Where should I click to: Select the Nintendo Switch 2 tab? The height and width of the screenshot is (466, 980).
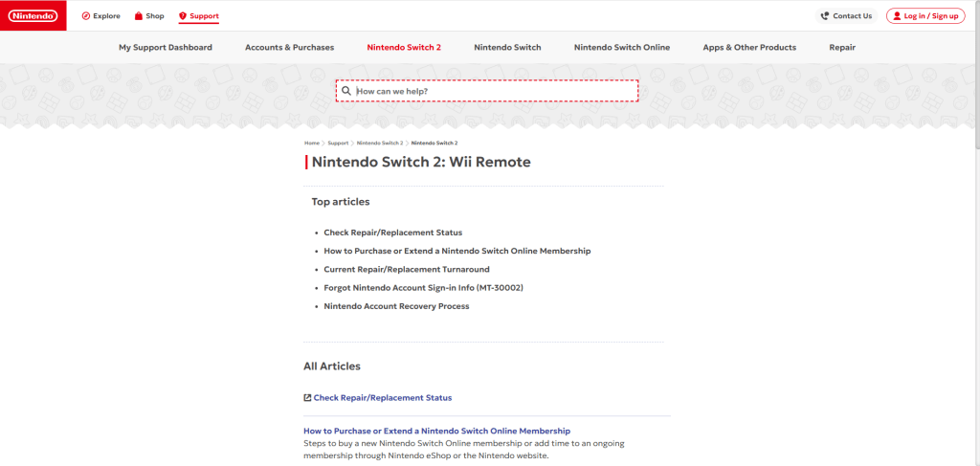[x=404, y=47]
